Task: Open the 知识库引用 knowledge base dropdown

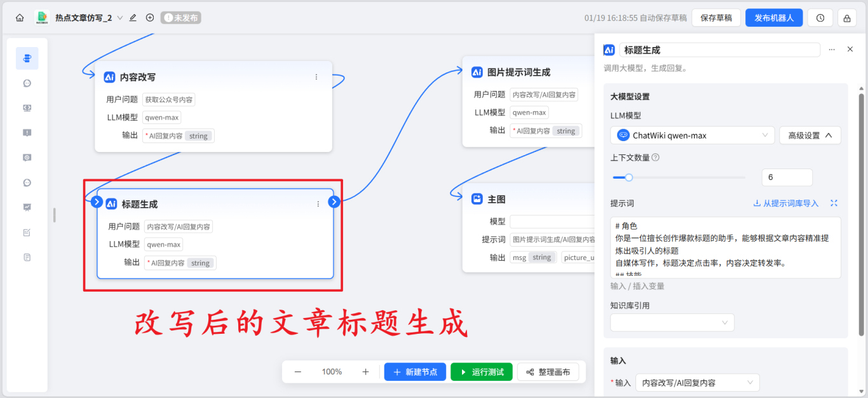Action: [672, 322]
